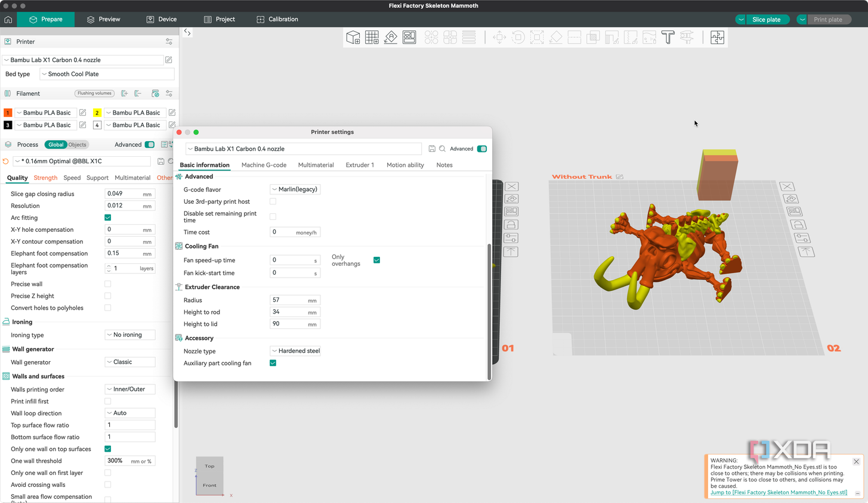868x503 pixels.
Task: Click the yellow filament 2 color swatch
Action: pos(97,113)
